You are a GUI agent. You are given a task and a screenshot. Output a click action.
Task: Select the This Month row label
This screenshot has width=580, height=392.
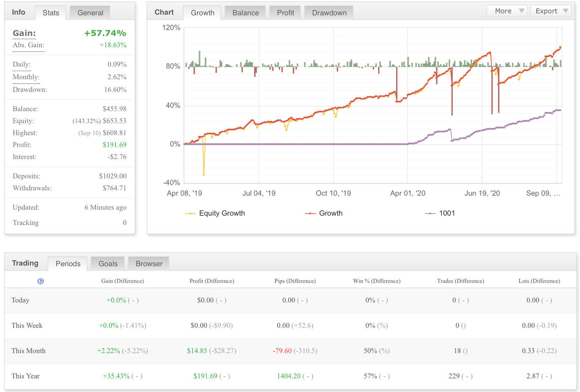coord(28,351)
